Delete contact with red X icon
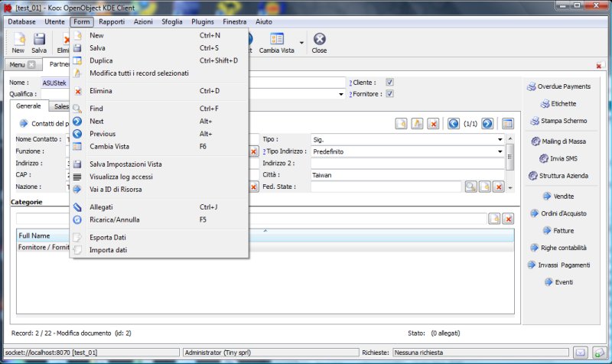 click(x=432, y=123)
